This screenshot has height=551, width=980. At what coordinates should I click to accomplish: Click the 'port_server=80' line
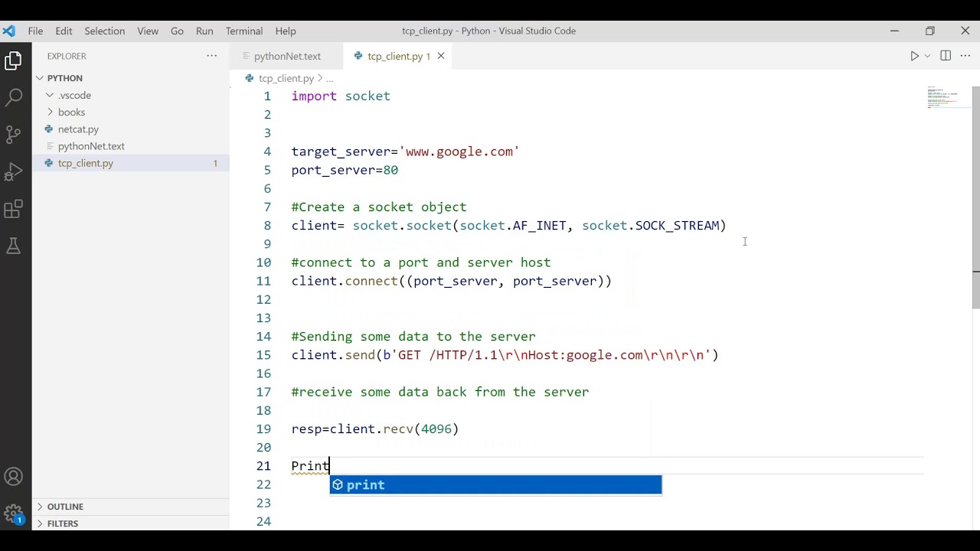click(345, 170)
